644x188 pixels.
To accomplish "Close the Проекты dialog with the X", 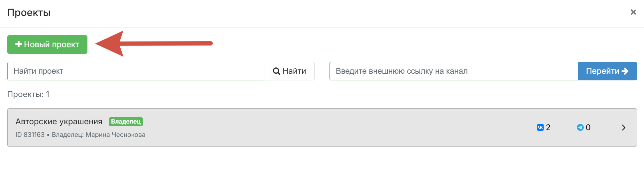I will [633, 12].
